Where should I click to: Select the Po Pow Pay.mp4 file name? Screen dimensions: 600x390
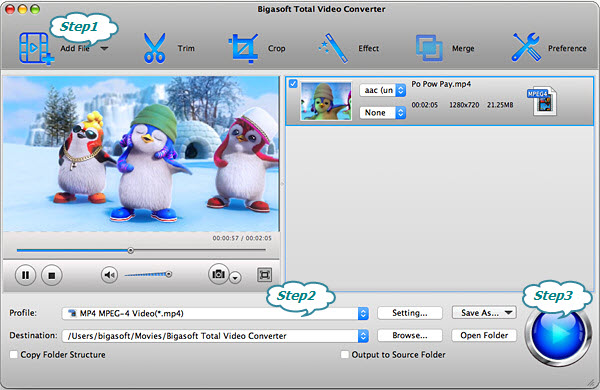click(x=441, y=84)
